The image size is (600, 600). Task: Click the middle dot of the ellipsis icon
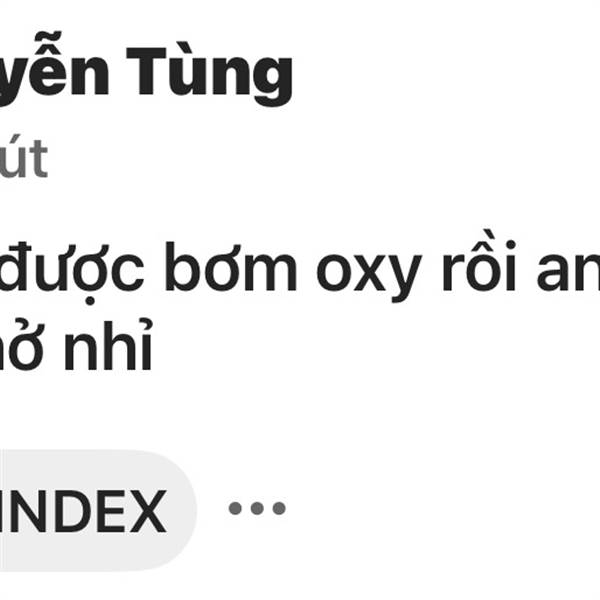click(x=257, y=508)
